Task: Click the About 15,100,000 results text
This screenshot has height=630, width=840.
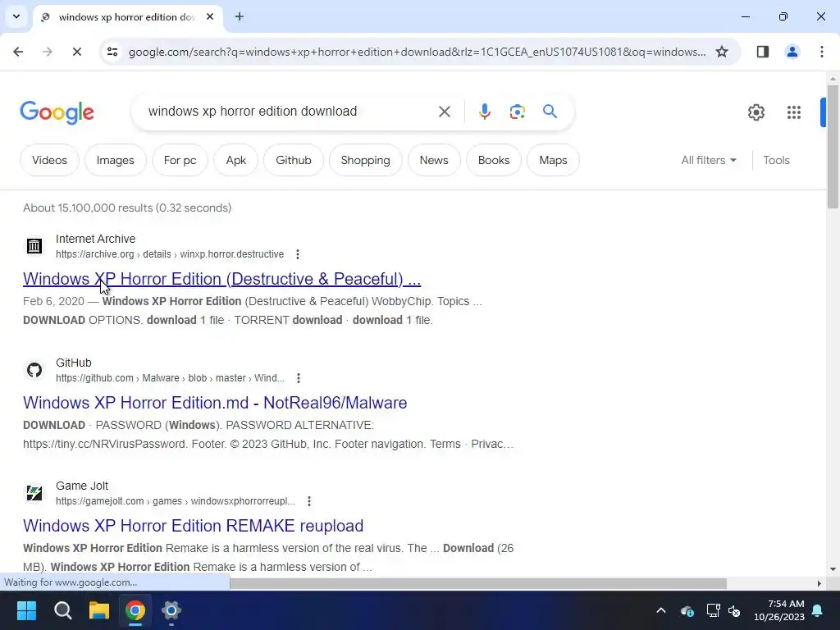Action: [x=127, y=208]
